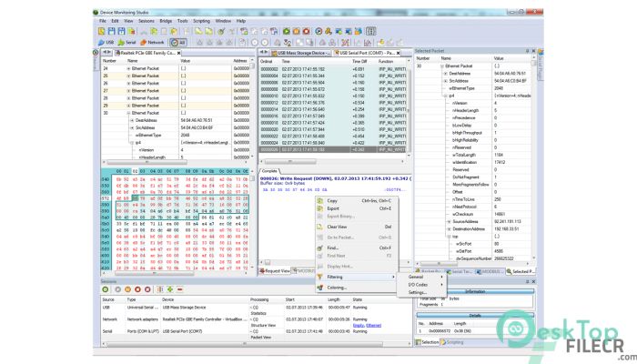The image size is (637, 364).
Task: Expand DestAddress in left packet tree
Action: click(132, 120)
